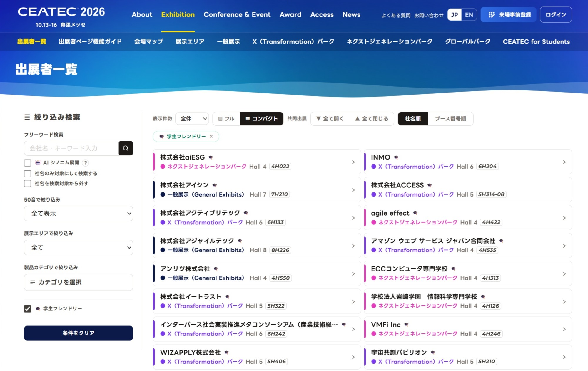
Task: Click the search magnifier icon button
Action: [126, 148]
